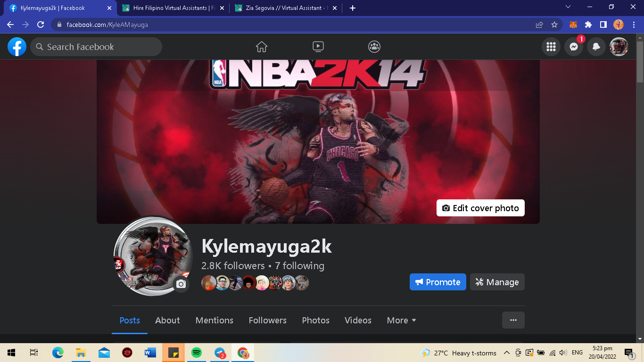This screenshot has height=362, width=644.
Task: Open the Chrome tab search dropdown
Action: point(568,7)
